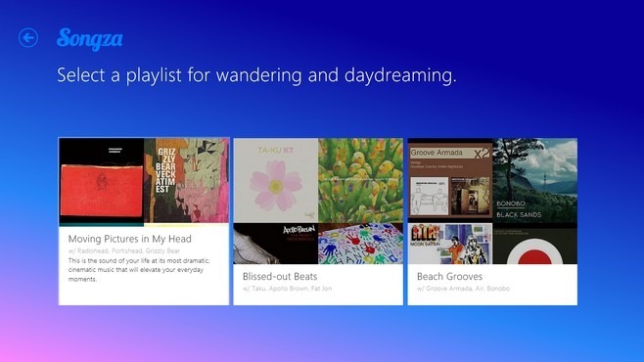644x362 pixels.
Task: Select the colorful handprints album cover
Action: [x=360, y=244]
